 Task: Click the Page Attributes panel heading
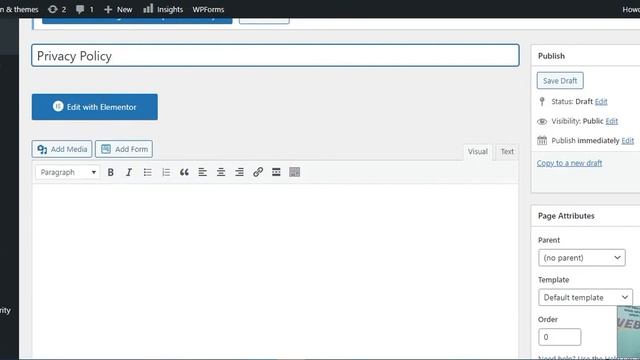tap(566, 216)
